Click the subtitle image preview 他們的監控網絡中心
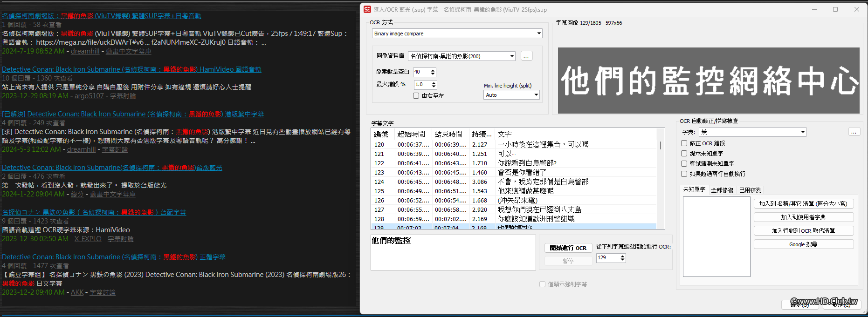This screenshot has width=868, height=317. (x=709, y=80)
